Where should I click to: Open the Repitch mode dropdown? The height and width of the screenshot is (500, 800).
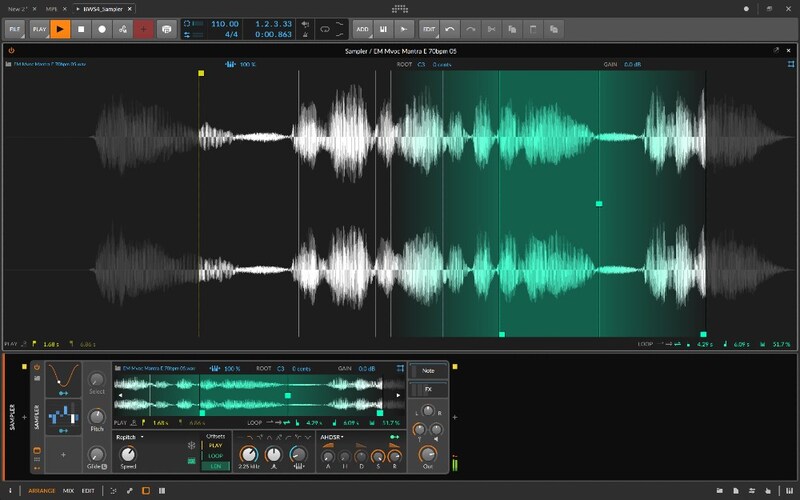tap(130, 436)
